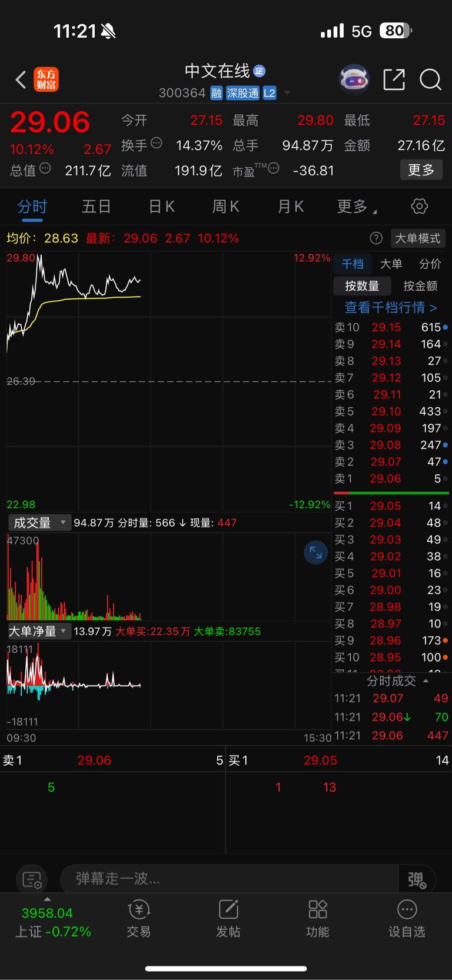Image resolution: width=452 pixels, height=980 pixels.
Task: Tap the 均价 28.63 label
Action: coord(42,238)
